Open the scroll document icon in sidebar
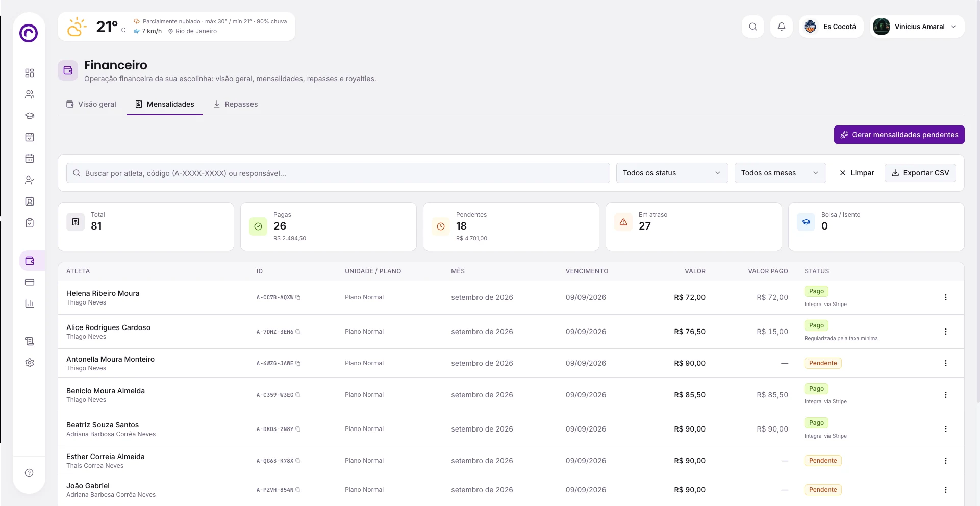 [30, 341]
